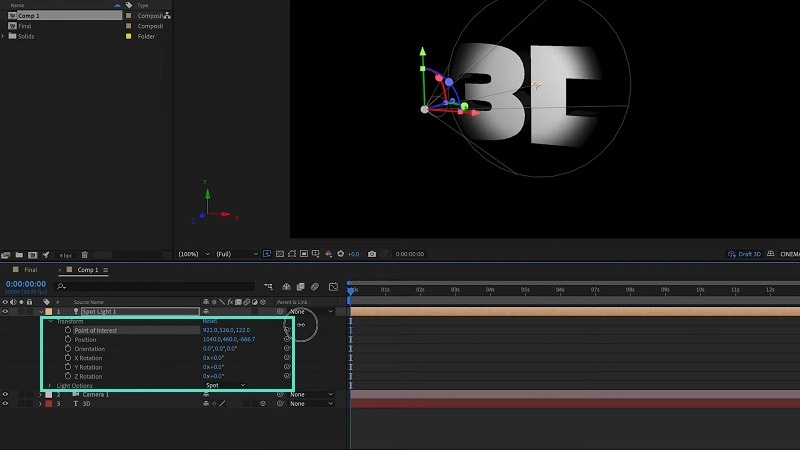This screenshot has height=450, width=800.
Task: Toggle Orientation stopwatch
Action: 68,348
